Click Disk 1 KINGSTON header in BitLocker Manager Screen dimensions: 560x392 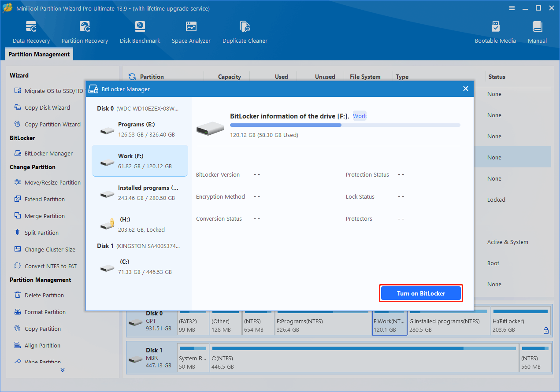tap(138, 246)
